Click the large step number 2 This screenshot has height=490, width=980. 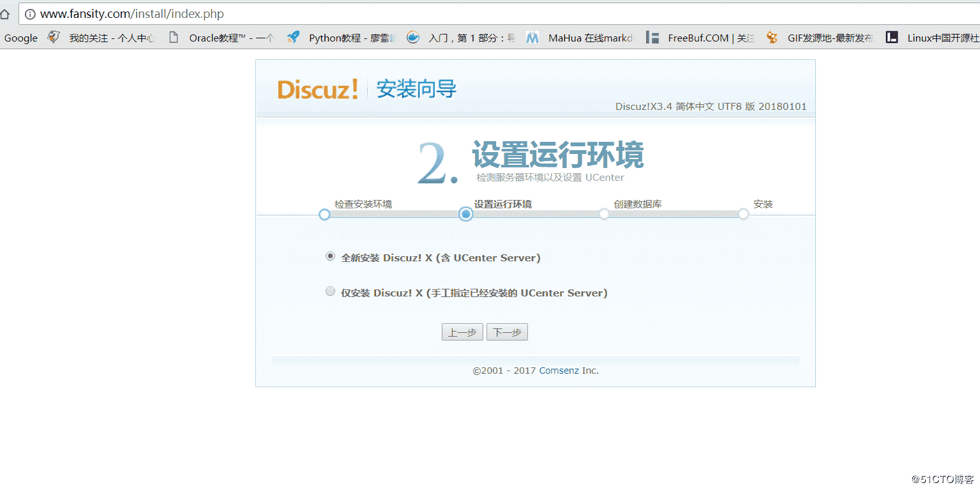pyautogui.click(x=438, y=164)
